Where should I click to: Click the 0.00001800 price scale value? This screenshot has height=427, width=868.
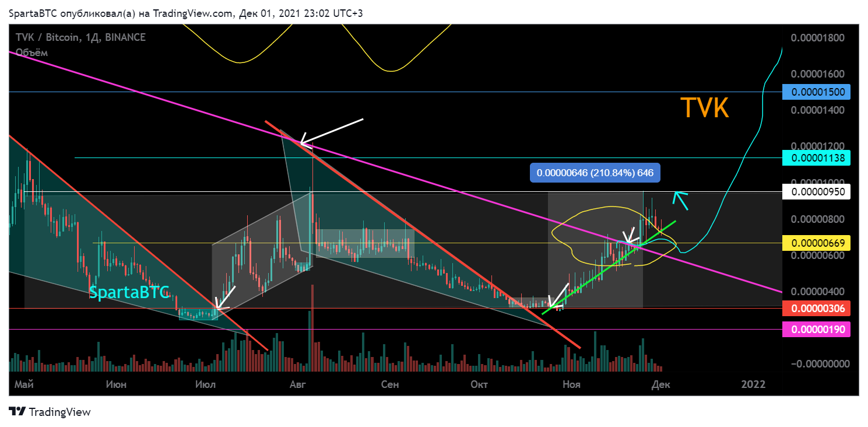pyautogui.click(x=817, y=38)
